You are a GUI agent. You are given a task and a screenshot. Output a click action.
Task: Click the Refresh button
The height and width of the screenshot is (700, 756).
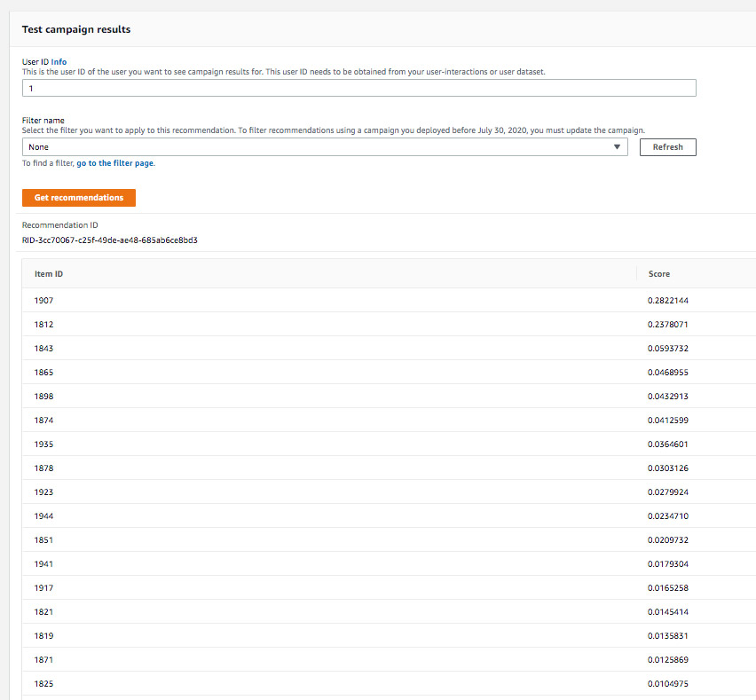(667, 147)
